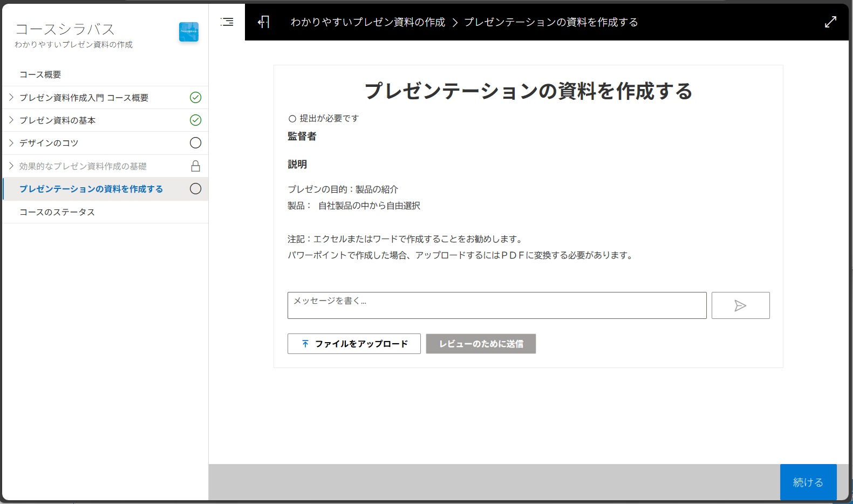Viewport: 853px width, 504px height.
Task: Click the note about converting to ＰＤＦ
Action: [x=461, y=255]
